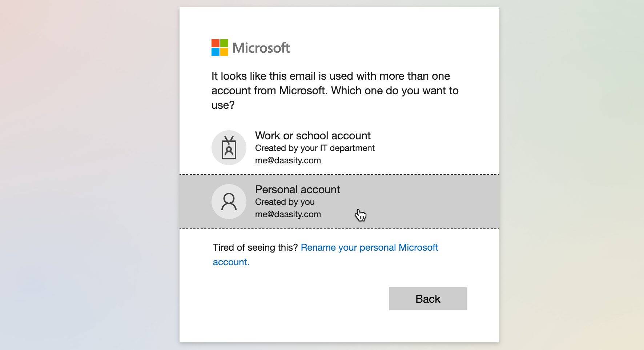Select the personal account silhouette icon

coord(229,202)
